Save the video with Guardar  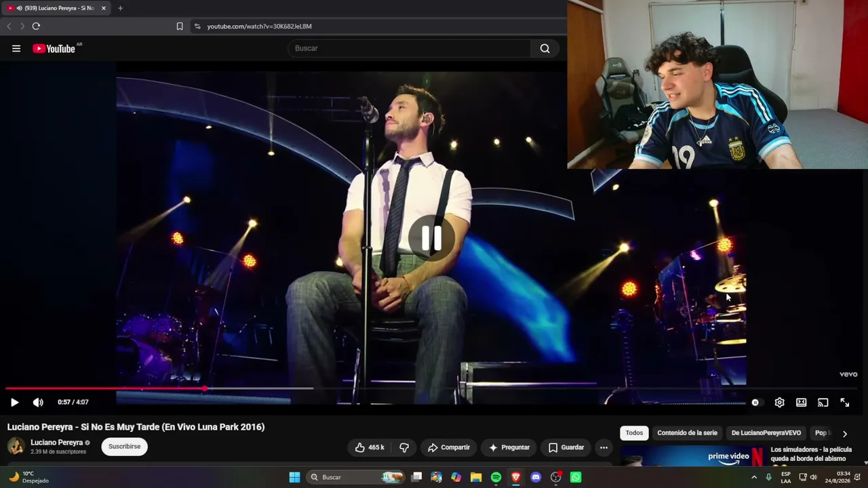[x=566, y=447]
